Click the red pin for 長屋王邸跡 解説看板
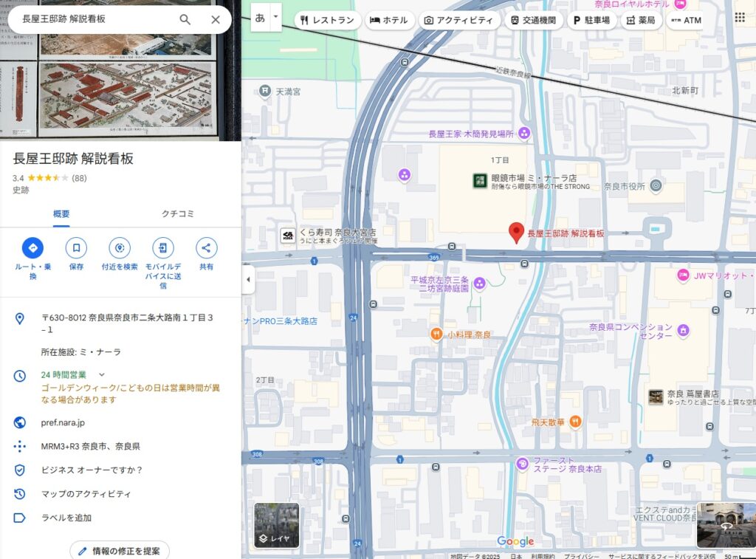This screenshot has height=559, width=756. [516, 233]
